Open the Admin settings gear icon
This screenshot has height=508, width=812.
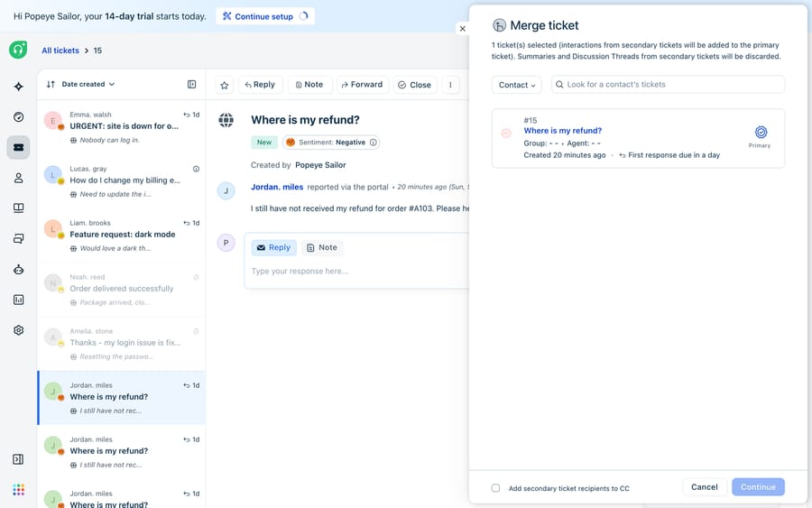pyautogui.click(x=19, y=330)
